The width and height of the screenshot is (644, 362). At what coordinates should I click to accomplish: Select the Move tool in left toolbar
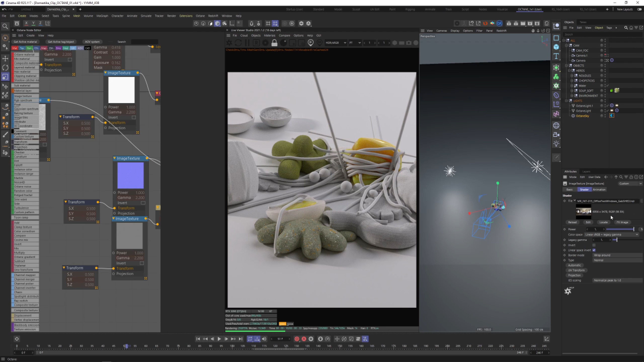[5, 58]
